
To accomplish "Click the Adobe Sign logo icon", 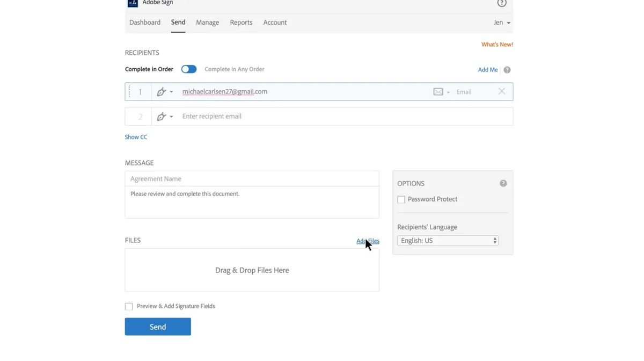I will point(133,3).
